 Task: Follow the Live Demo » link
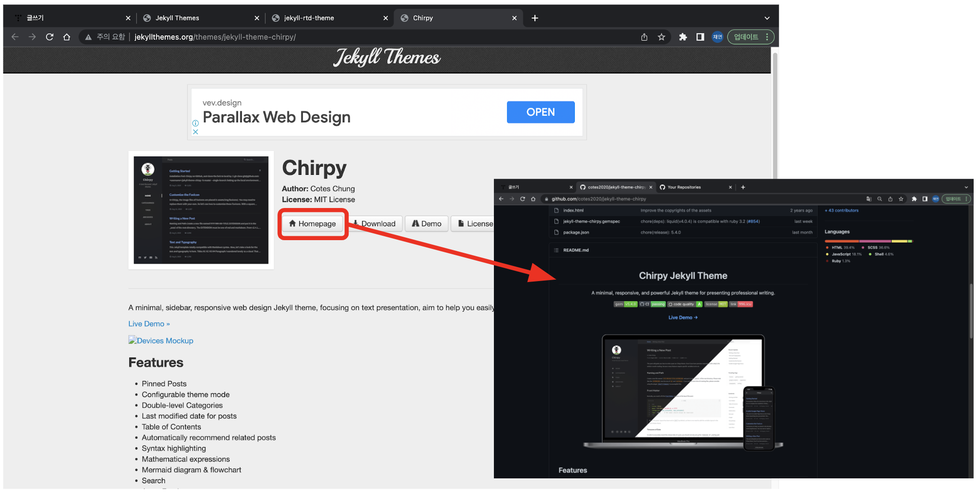[x=149, y=324]
